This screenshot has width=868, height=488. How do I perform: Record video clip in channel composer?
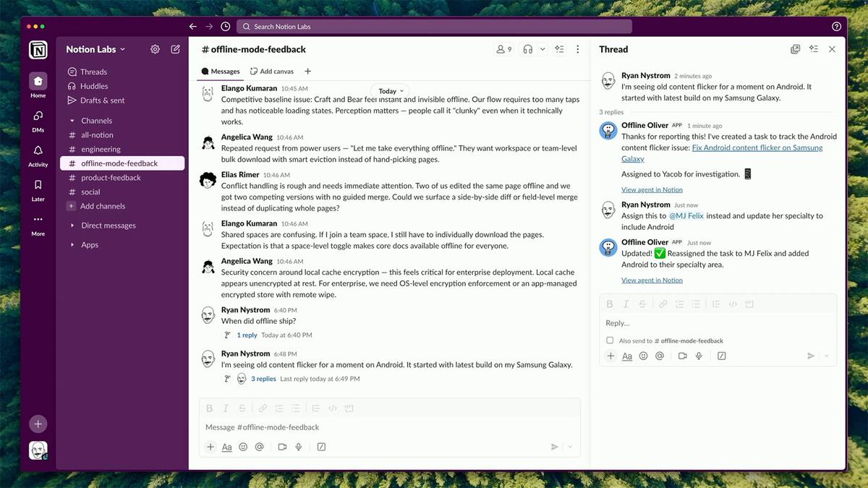(282, 447)
